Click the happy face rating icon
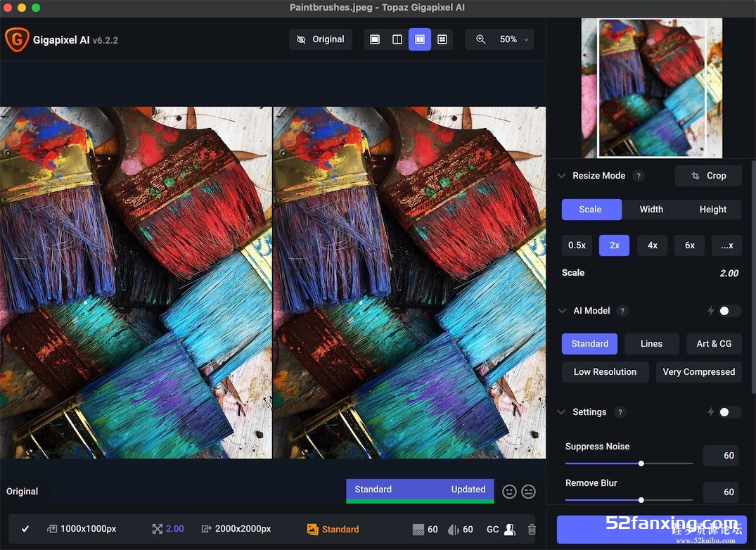The image size is (756, 550). (509, 491)
